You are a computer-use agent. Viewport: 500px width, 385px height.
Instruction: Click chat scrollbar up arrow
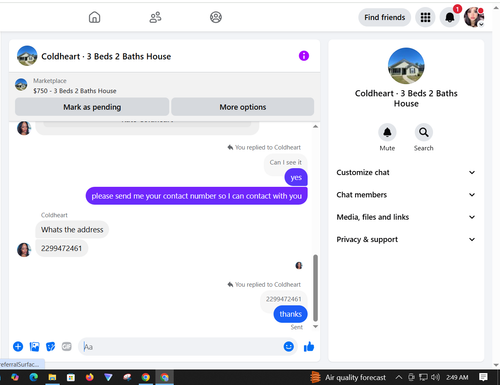pos(315,127)
